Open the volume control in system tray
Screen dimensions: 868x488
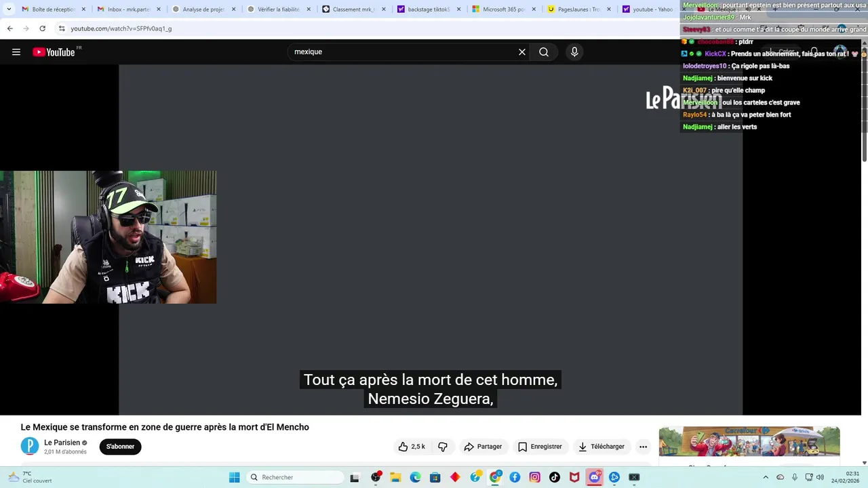(x=820, y=477)
